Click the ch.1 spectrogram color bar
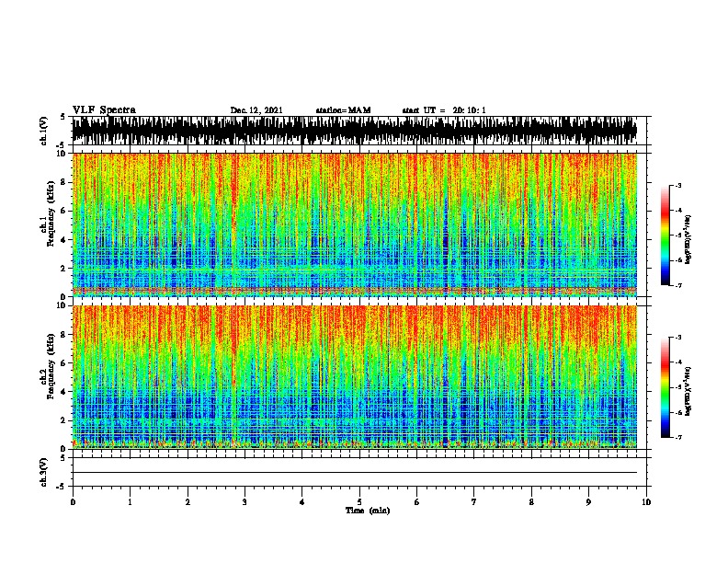Image resolution: width=728 pixels, height=563 pixels. [665, 236]
